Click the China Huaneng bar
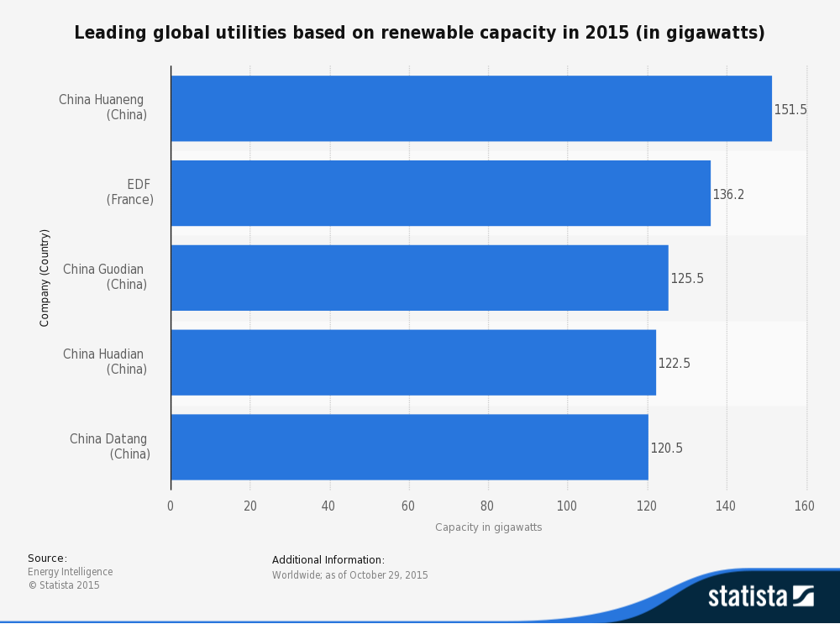The width and height of the screenshot is (840, 624). pyautogui.click(x=471, y=108)
